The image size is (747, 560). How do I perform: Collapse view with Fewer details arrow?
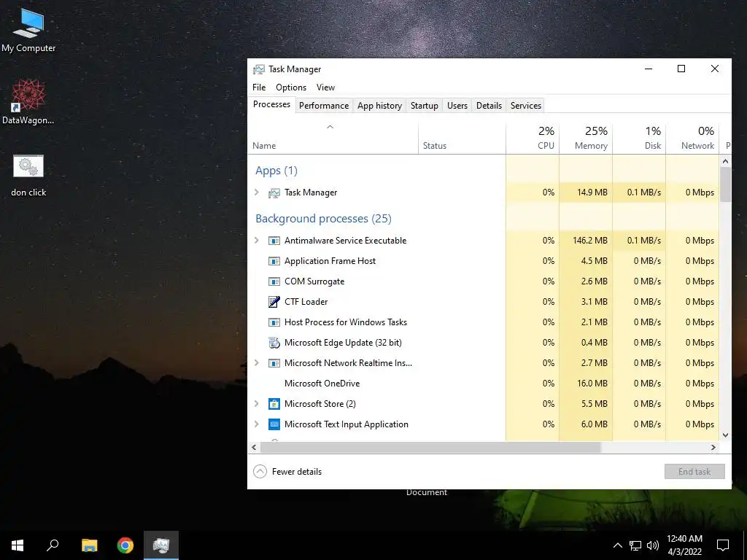[x=260, y=472]
